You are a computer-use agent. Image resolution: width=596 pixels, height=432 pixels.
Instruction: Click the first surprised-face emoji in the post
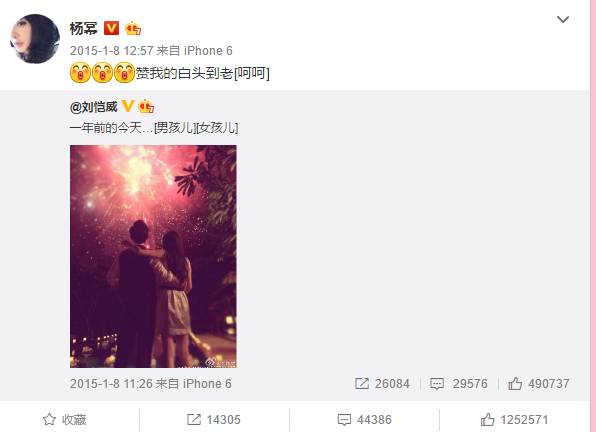tap(80, 73)
